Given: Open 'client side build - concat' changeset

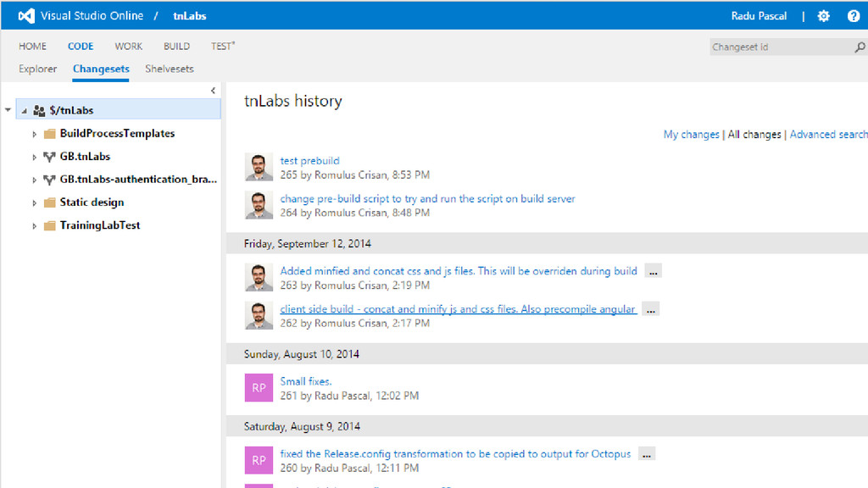Looking at the screenshot, I should (x=458, y=309).
